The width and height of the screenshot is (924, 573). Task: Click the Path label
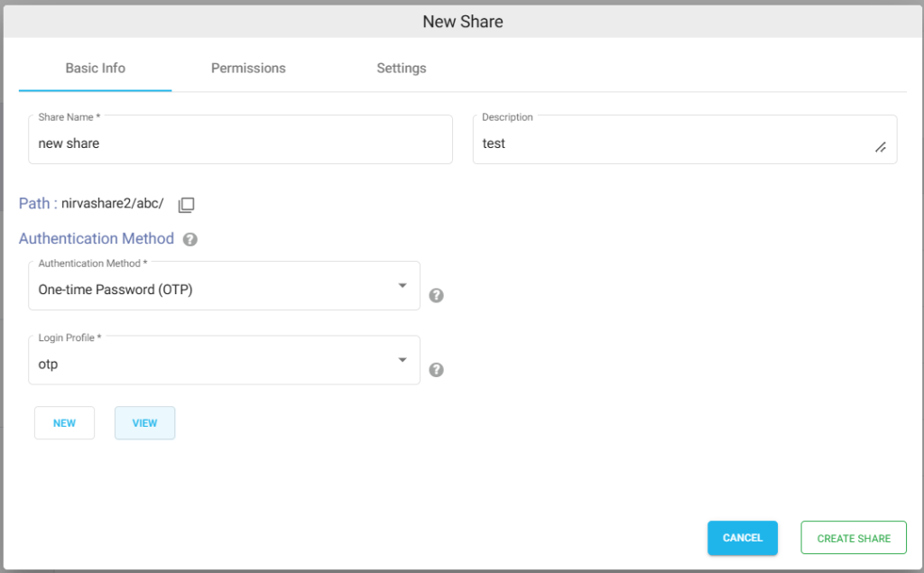click(x=38, y=203)
